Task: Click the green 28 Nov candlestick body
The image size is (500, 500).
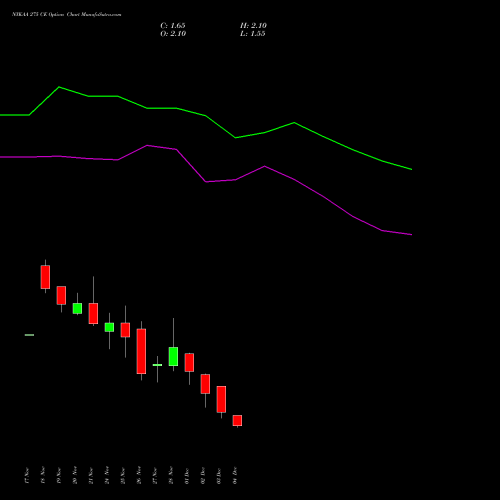Action: pos(173,356)
